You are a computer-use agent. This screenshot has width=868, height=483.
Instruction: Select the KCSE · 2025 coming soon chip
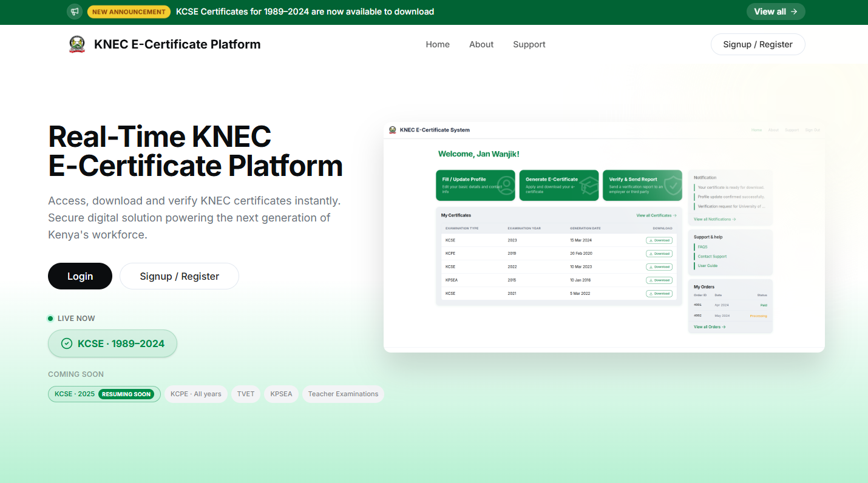pyautogui.click(x=104, y=394)
